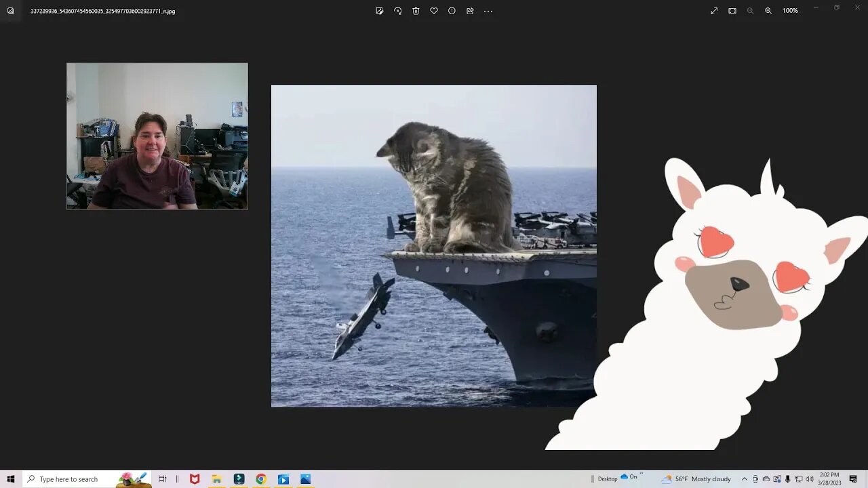Screen dimensions: 868x488
Task: Show hidden tray icons with the up chevron
Action: [x=745, y=479]
